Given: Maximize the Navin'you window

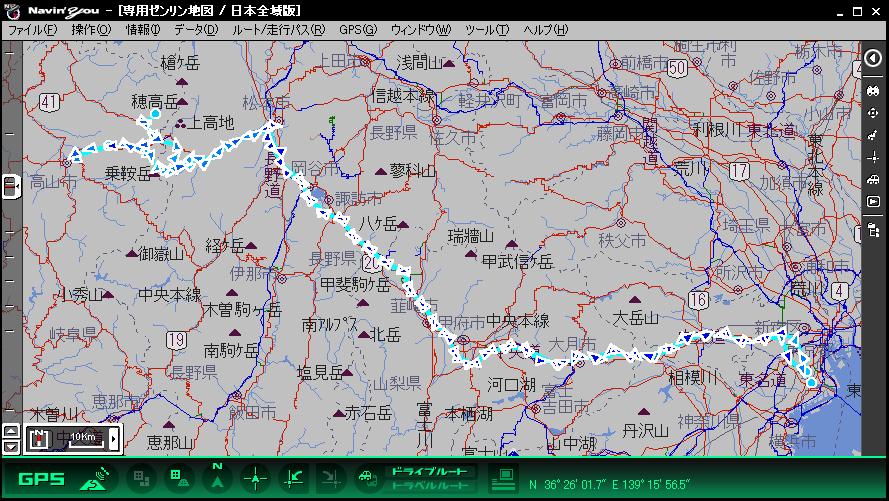Looking at the screenshot, I should coord(858,11).
